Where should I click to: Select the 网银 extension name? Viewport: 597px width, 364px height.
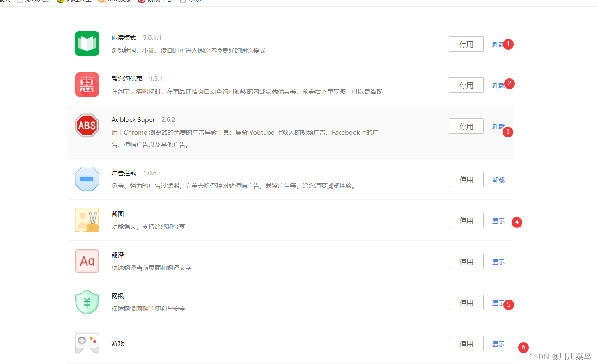(x=117, y=296)
